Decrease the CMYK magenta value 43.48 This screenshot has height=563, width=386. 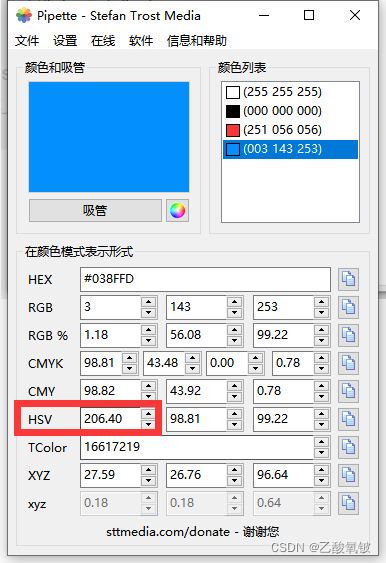click(192, 369)
